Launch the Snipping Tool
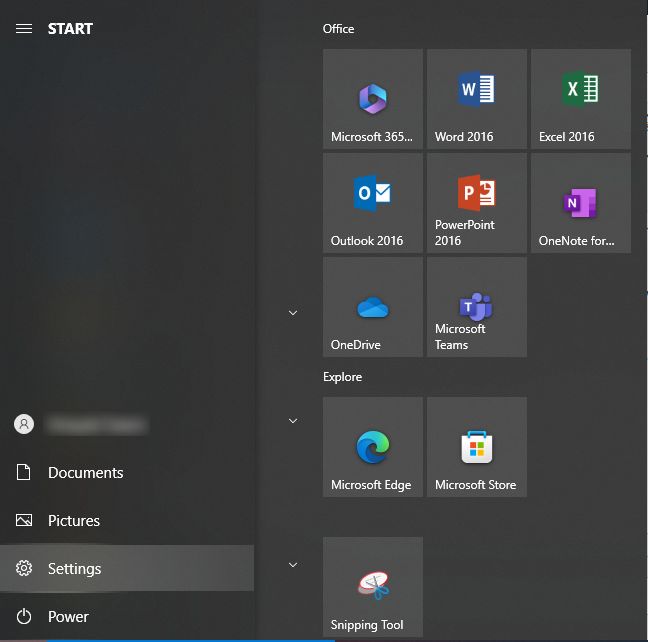The image size is (648, 642). coord(372,587)
